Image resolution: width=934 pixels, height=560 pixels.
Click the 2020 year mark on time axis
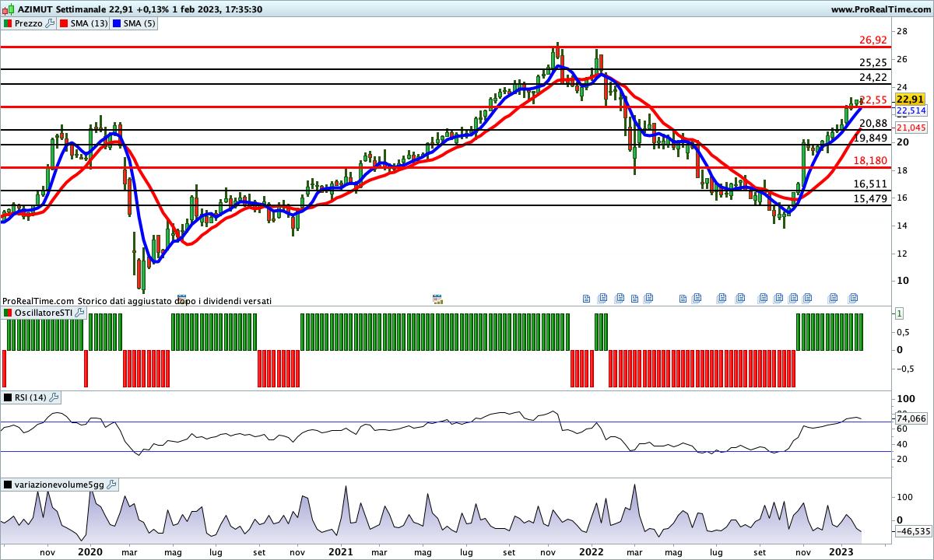coord(90,551)
